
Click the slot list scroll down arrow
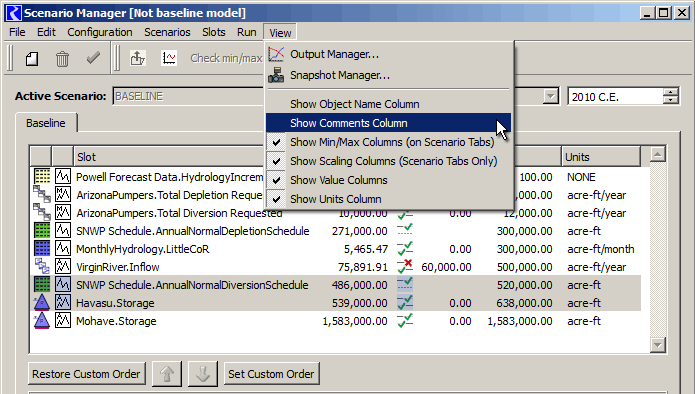[x=657, y=344]
